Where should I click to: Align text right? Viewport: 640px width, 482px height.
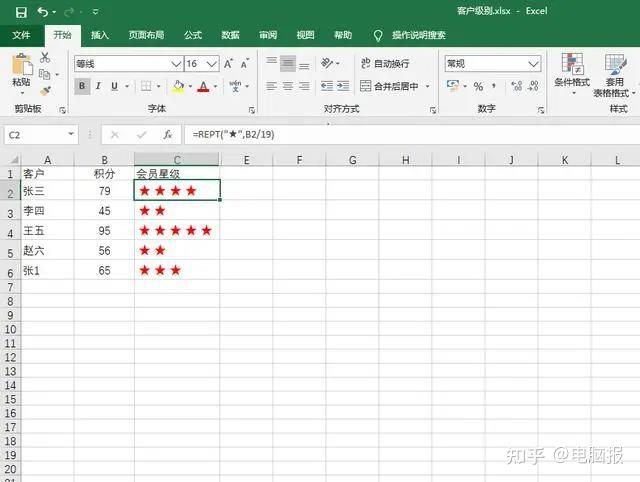tap(304, 86)
